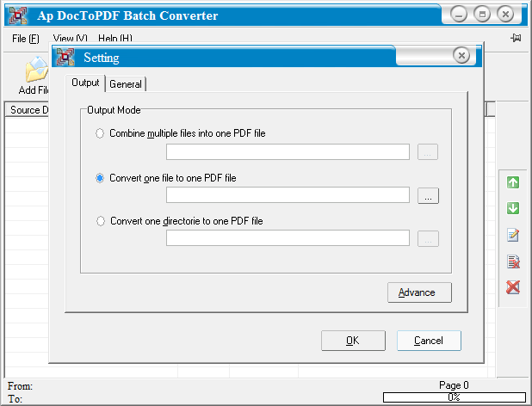Click the Advance button
This screenshot has height=406, width=532.
420,292
